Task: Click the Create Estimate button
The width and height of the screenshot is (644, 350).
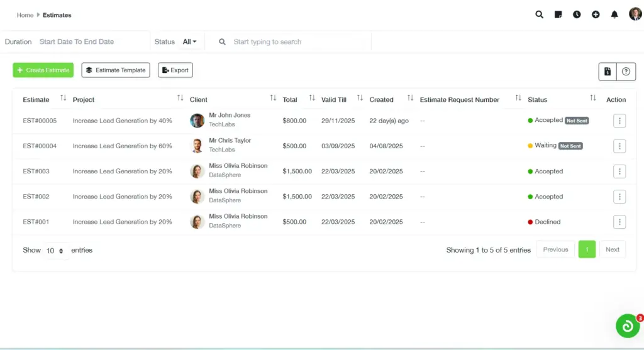Action: 43,70
